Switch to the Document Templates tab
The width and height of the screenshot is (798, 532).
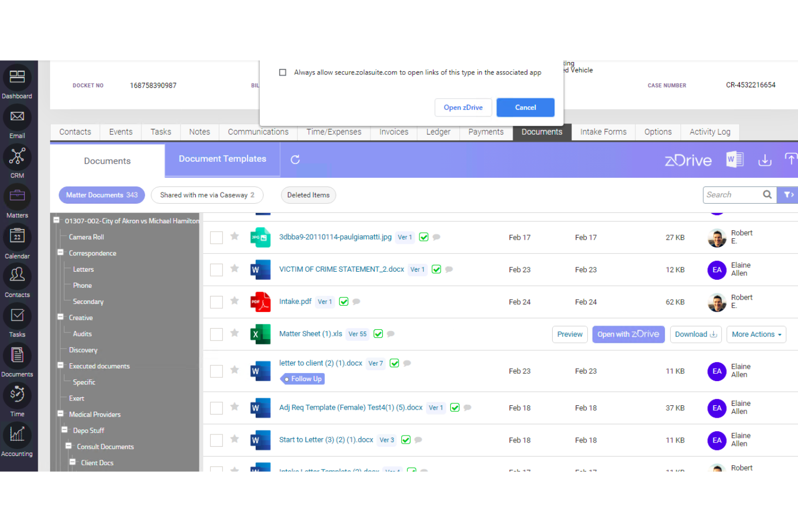(x=222, y=158)
